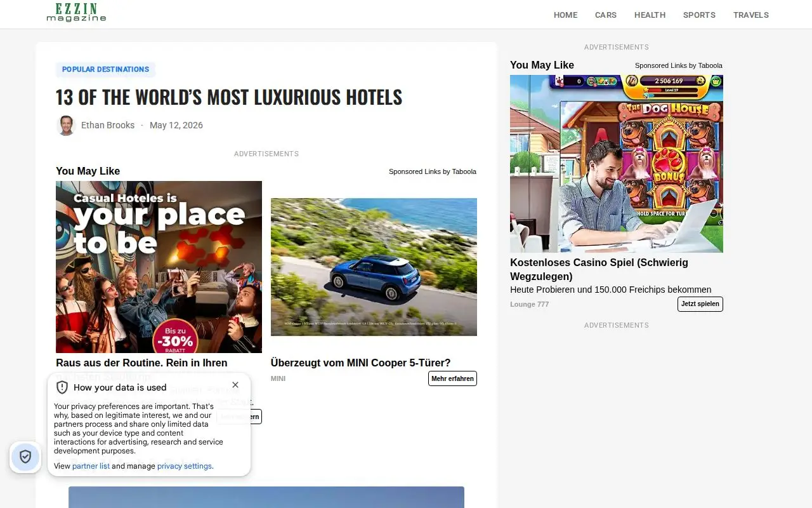Click Ethan Brooks author avatar
The height and width of the screenshot is (508, 812).
(x=66, y=125)
